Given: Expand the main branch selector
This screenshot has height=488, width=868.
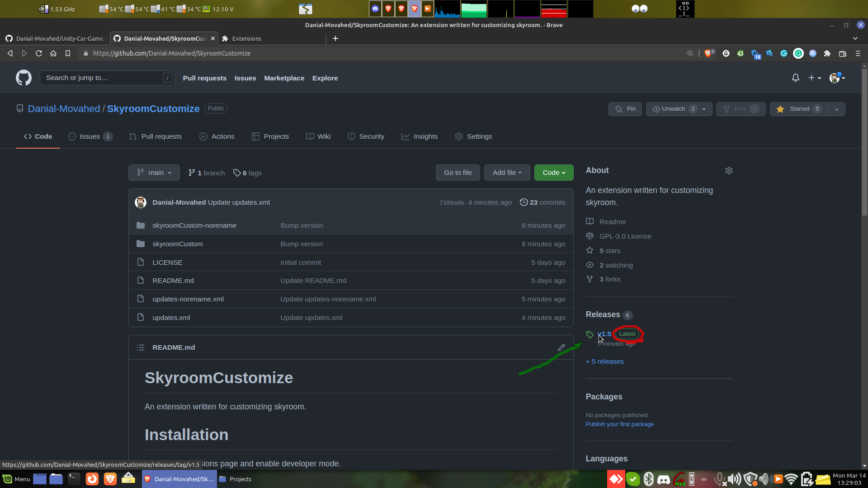Looking at the screenshot, I should point(154,173).
